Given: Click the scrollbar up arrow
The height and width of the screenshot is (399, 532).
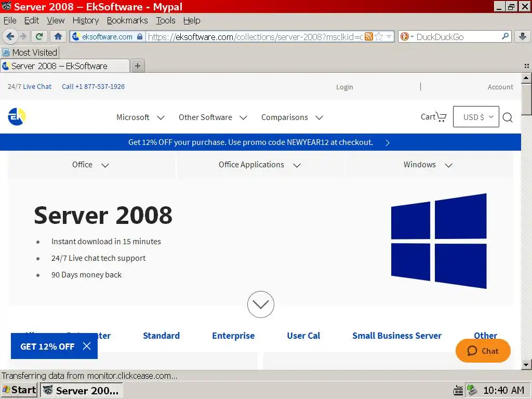Looking at the screenshot, I should pyautogui.click(x=526, y=78).
